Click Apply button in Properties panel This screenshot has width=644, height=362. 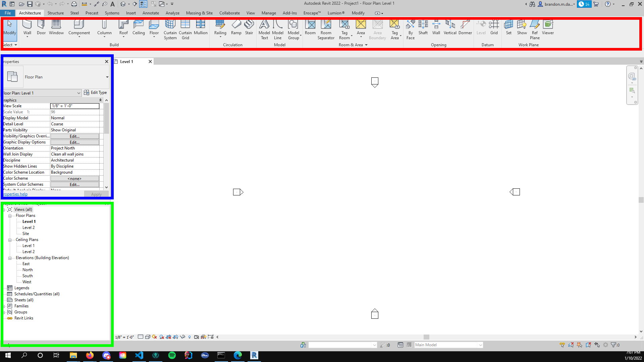pos(96,194)
